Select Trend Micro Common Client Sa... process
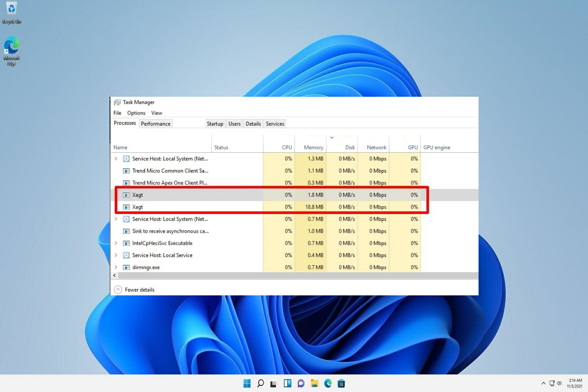Image resolution: width=588 pixels, height=392 pixels. click(170, 171)
